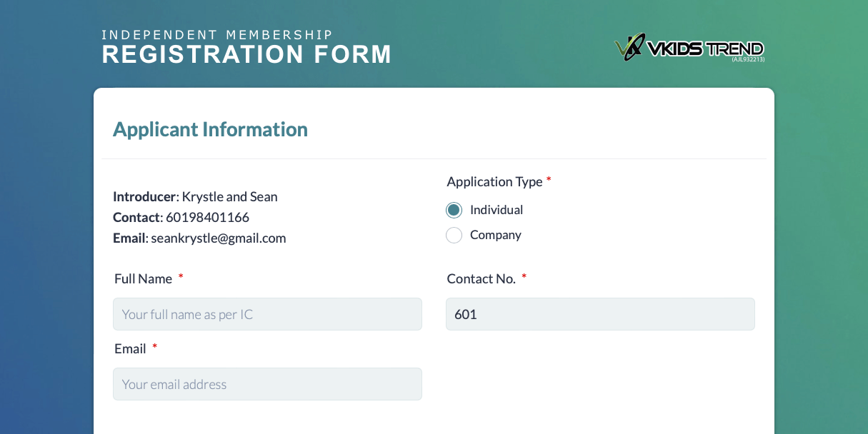
Task: Click the Application Type label
Action: point(494,181)
